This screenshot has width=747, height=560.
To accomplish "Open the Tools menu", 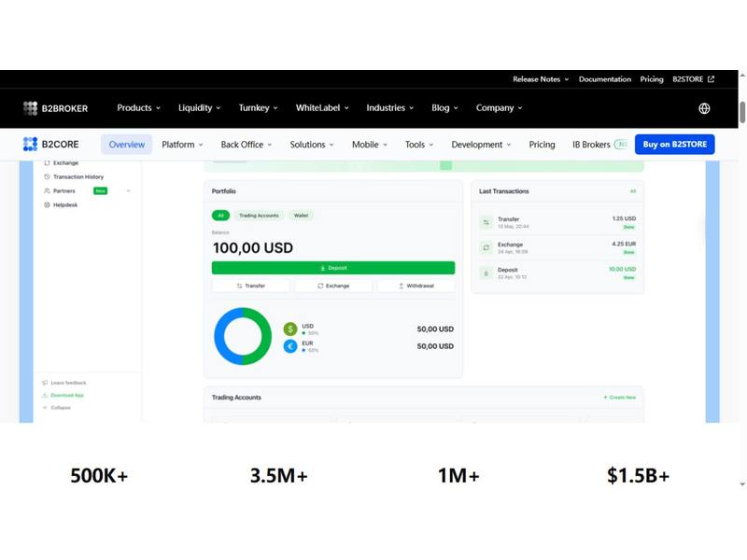I will click(x=419, y=145).
